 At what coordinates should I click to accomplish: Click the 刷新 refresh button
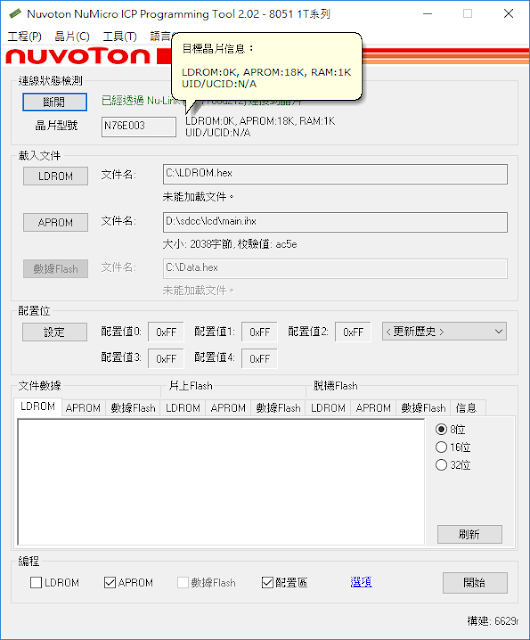pos(470,534)
